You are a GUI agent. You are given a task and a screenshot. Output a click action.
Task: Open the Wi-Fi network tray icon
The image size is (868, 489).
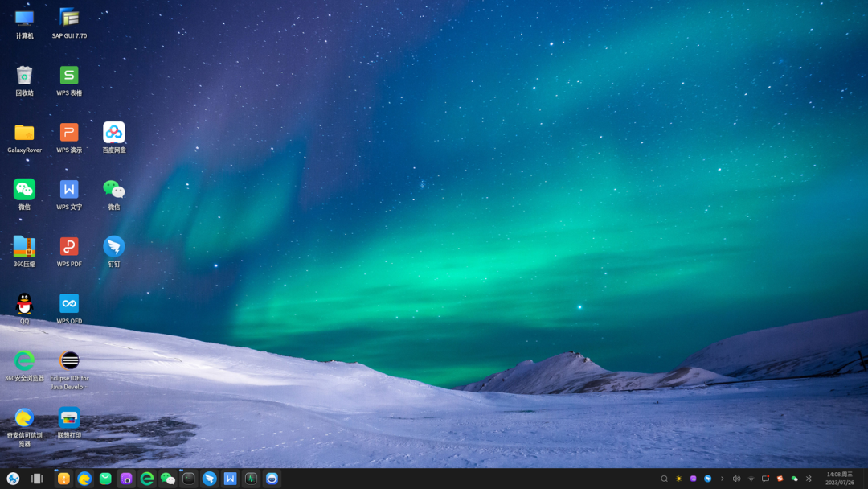tap(751, 479)
